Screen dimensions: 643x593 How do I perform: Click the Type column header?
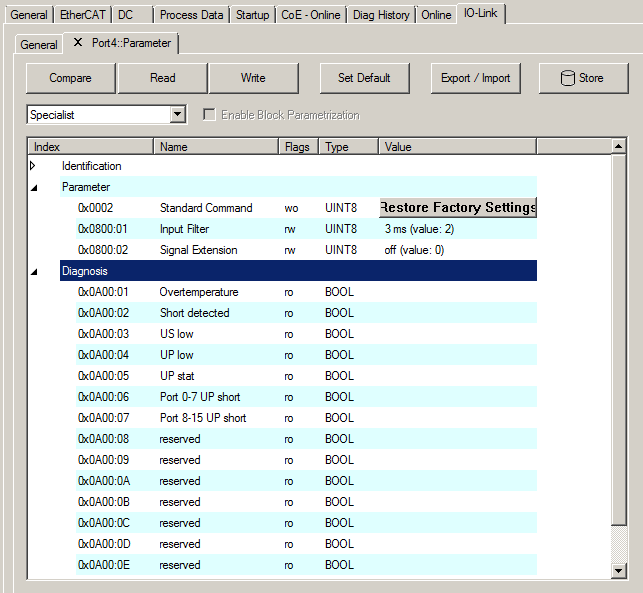coord(349,147)
